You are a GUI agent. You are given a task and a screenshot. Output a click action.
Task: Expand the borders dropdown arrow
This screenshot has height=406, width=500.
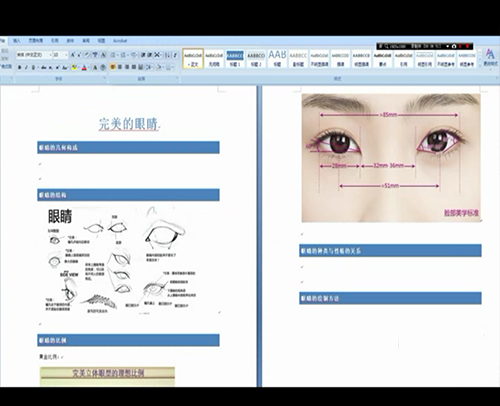[x=172, y=67]
